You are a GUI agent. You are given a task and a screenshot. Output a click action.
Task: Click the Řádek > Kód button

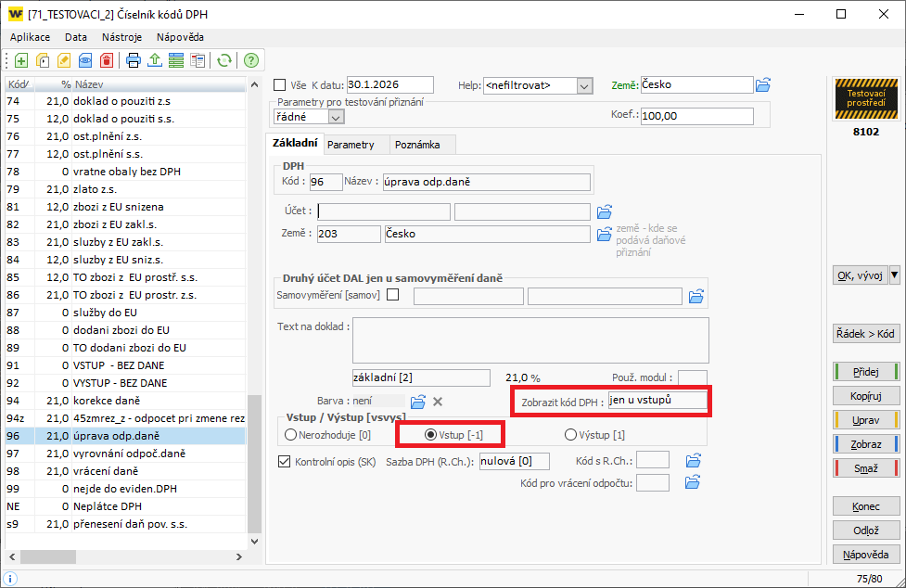(x=865, y=334)
